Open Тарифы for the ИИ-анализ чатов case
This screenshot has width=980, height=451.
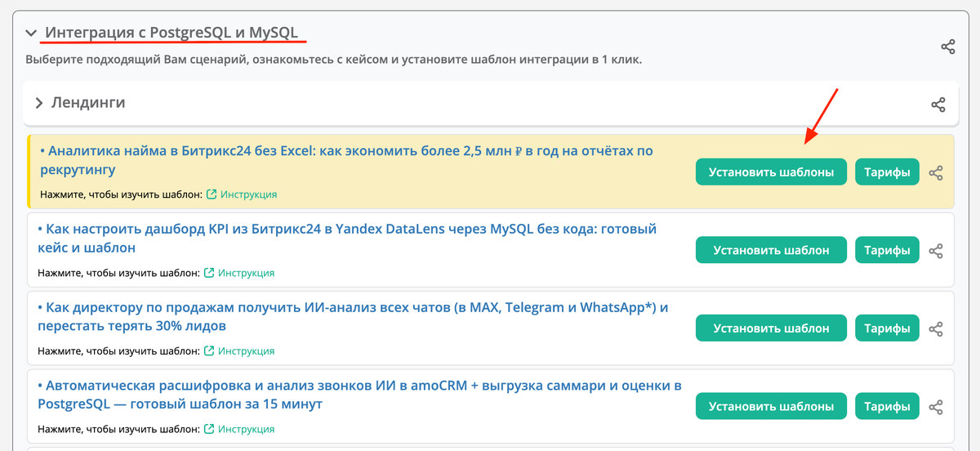click(x=888, y=328)
